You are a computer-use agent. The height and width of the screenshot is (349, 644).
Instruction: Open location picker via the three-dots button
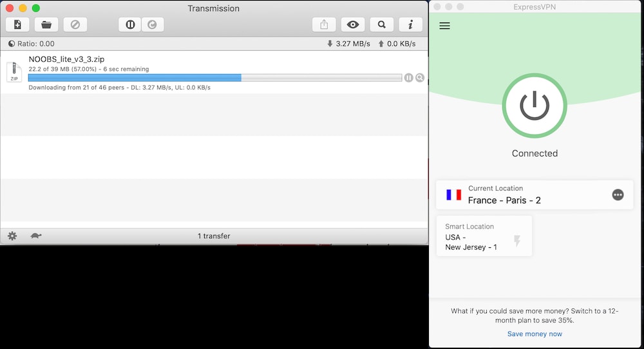618,194
